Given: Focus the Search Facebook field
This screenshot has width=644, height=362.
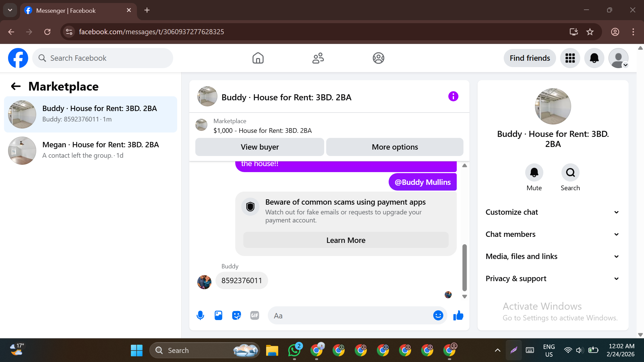Looking at the screenshot, I should click(103, 58).
